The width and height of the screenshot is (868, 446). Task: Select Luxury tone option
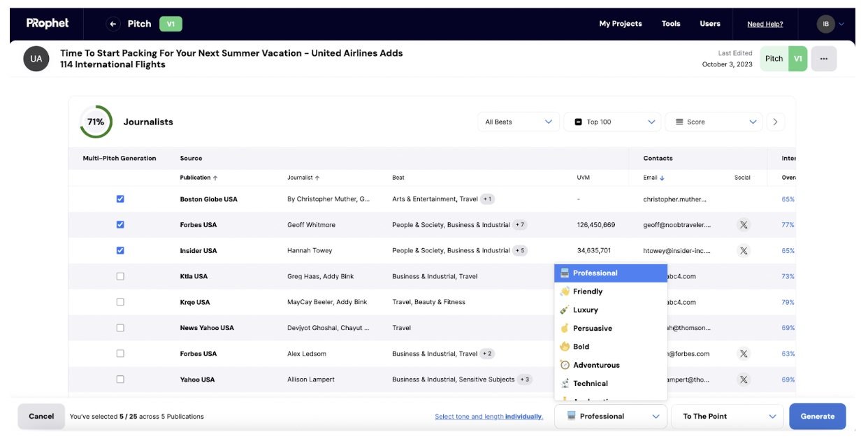pyautogui.click(x=611, y=310)
